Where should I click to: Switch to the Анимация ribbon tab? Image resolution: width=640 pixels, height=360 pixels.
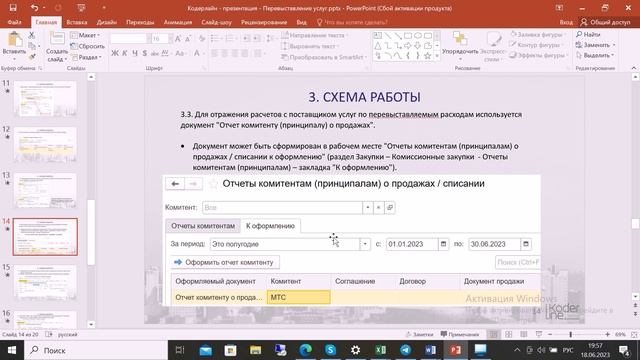pyautogui.click(x=178, y=22)
